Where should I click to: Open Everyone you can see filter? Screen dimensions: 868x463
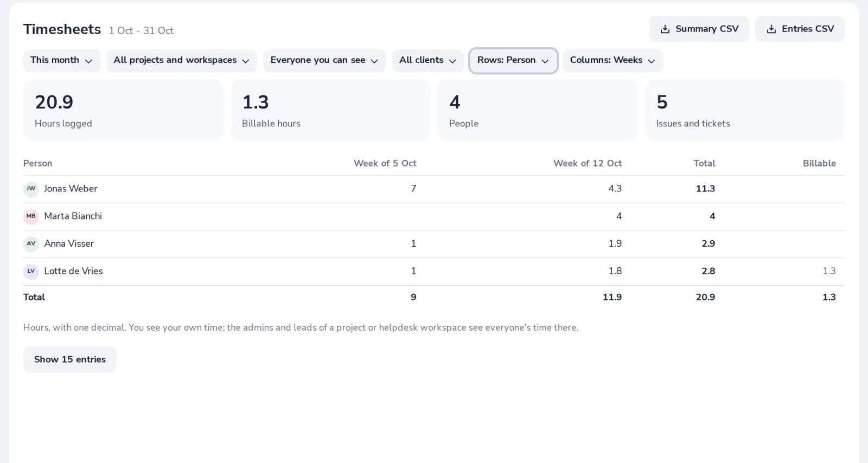[x=324, y=60]
